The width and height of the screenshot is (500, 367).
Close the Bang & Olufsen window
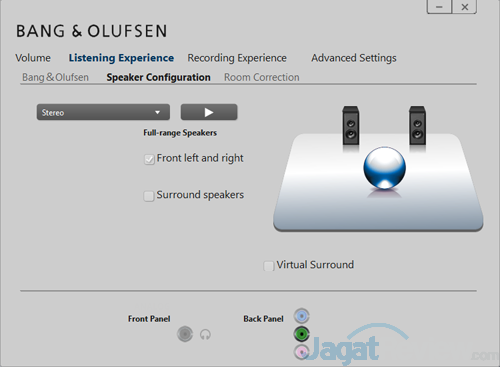click(464, 7)
